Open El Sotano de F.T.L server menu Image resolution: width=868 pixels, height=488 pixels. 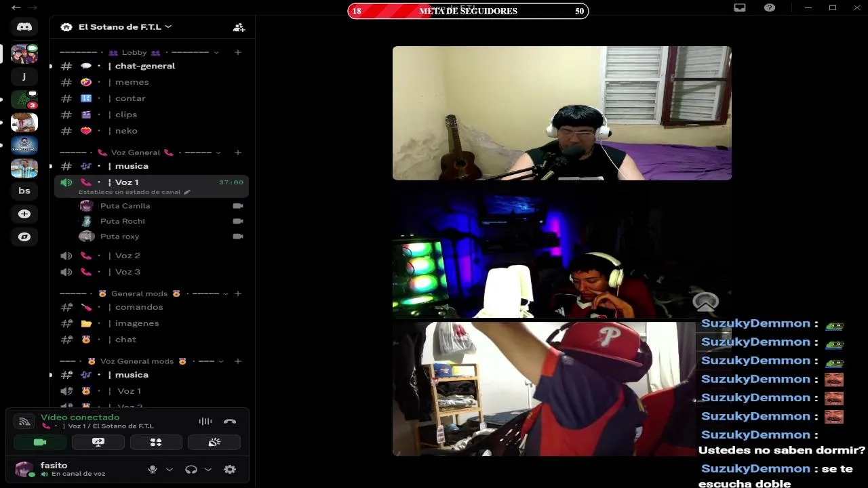(125, 27)
